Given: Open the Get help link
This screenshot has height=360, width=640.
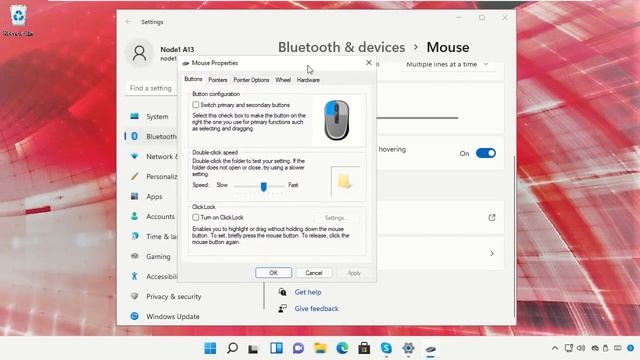Looking at the screenshot, I should pos(308,292).
